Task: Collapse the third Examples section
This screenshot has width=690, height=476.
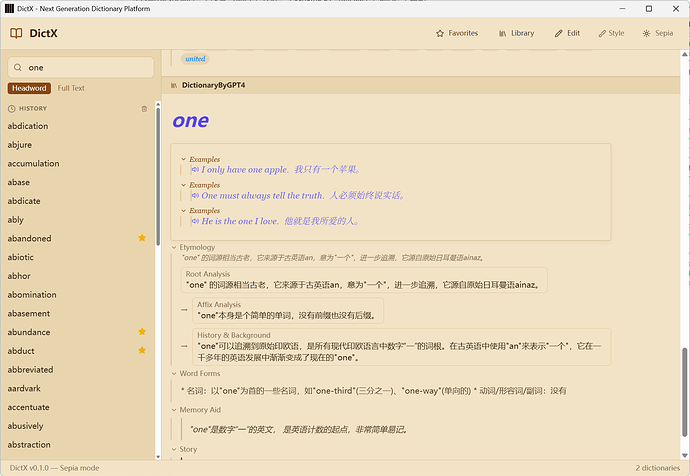Action: (184, 211)
